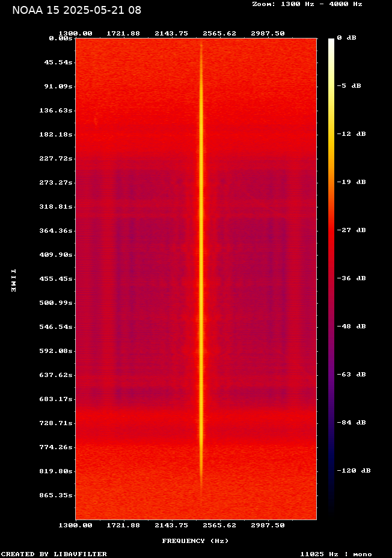Pick 2565.62 on the top frequency axis
Viewport: 392px width, 558px height.
pos(219,34)
